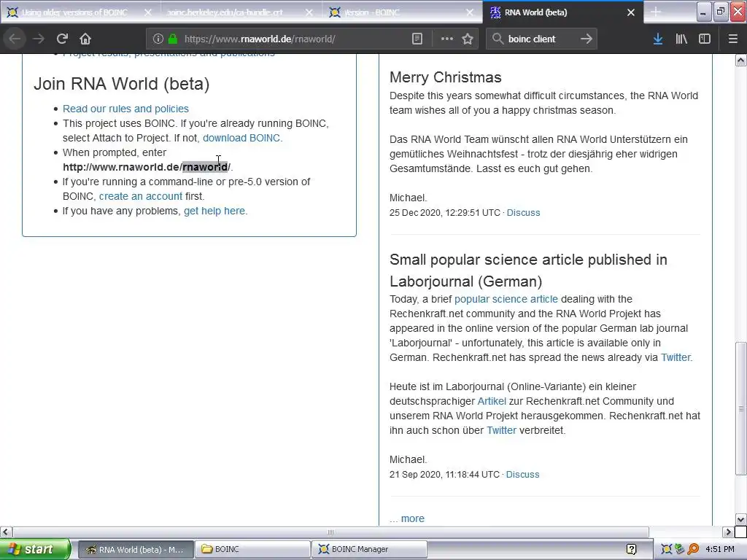Close the 'Using older versions of BOINC' tab
This screenshot has width=747, height=560.
click(148, 12)
